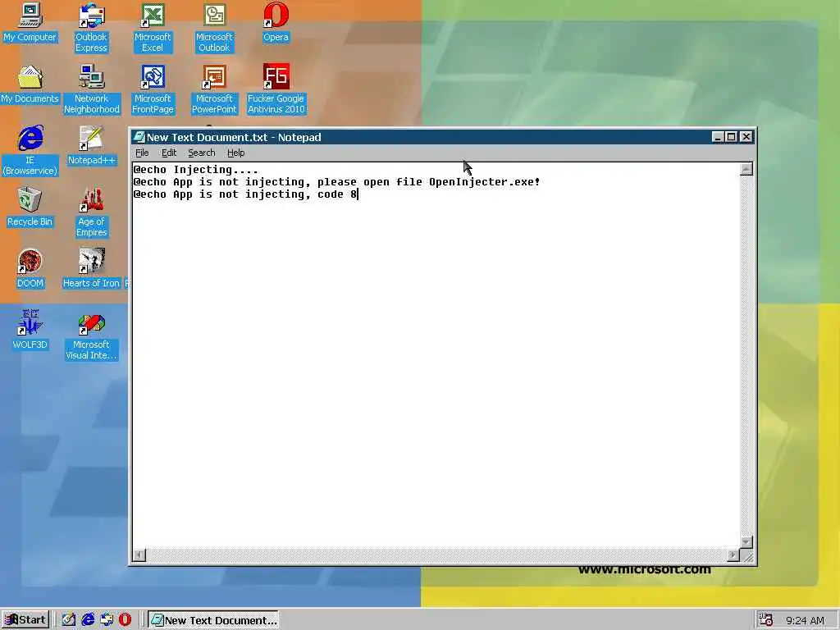This screenshot has height=630, width=840.
Task: Close the Notepad window
Action: coord(746,137)
